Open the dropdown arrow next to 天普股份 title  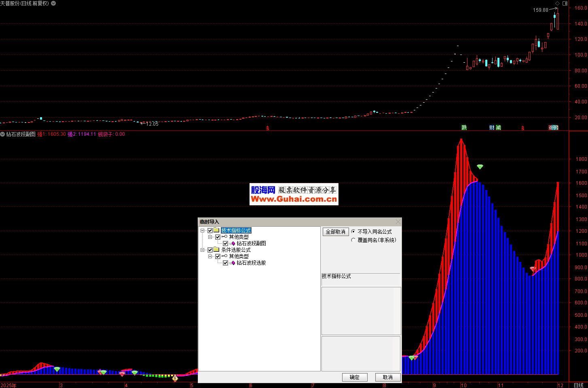53,3
